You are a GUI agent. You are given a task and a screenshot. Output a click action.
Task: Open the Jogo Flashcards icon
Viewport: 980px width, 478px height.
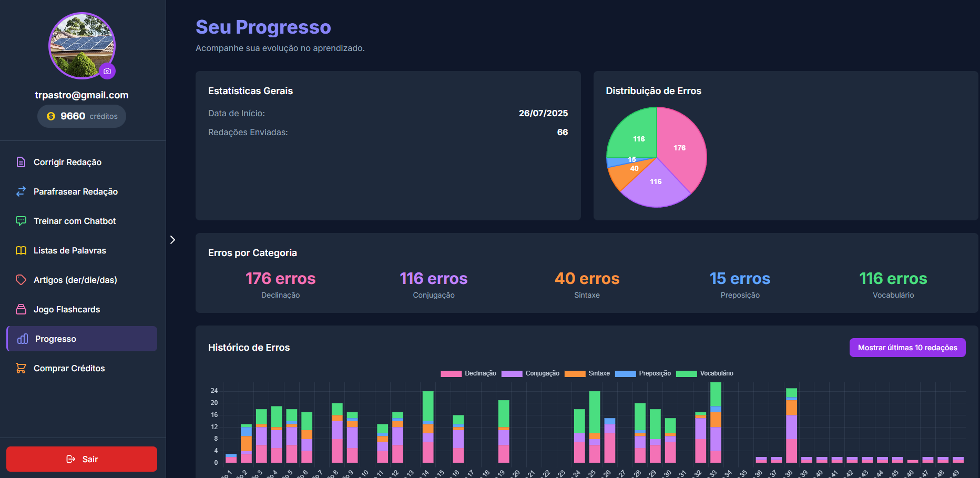click(21, 309)
